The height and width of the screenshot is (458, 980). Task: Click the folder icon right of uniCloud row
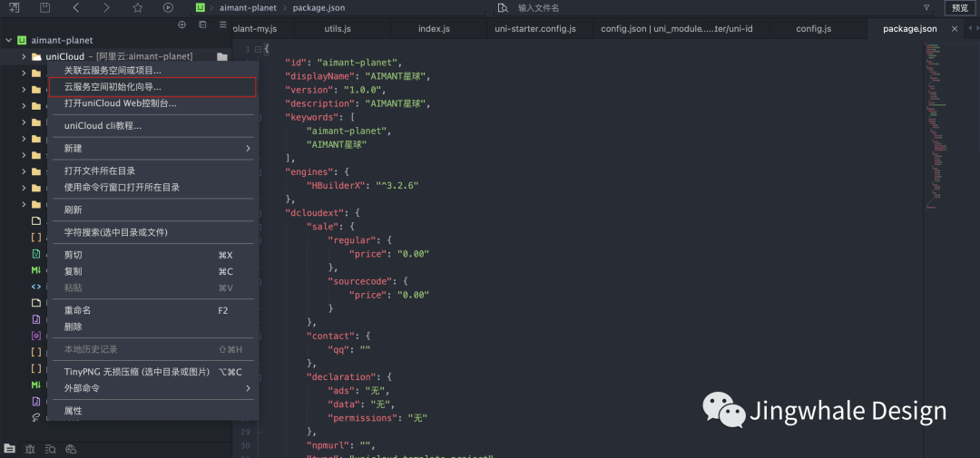pyautogui.click(x=222, y=57)
